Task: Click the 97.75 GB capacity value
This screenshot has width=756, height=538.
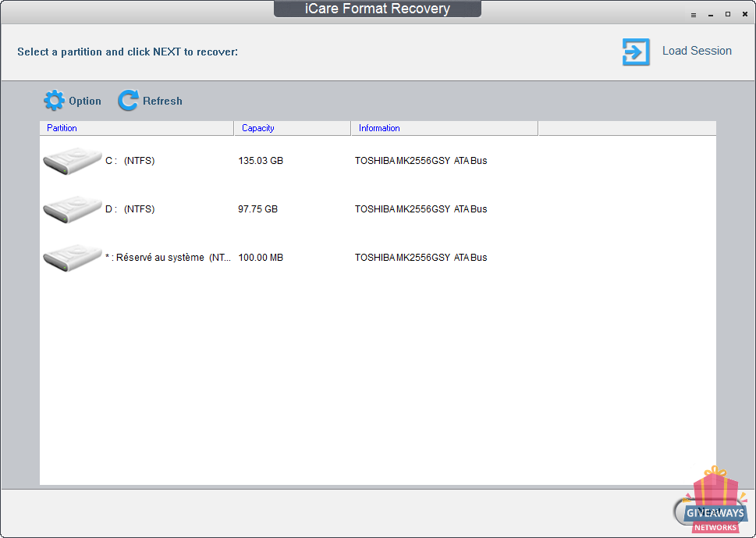Action: click(257, 209)
